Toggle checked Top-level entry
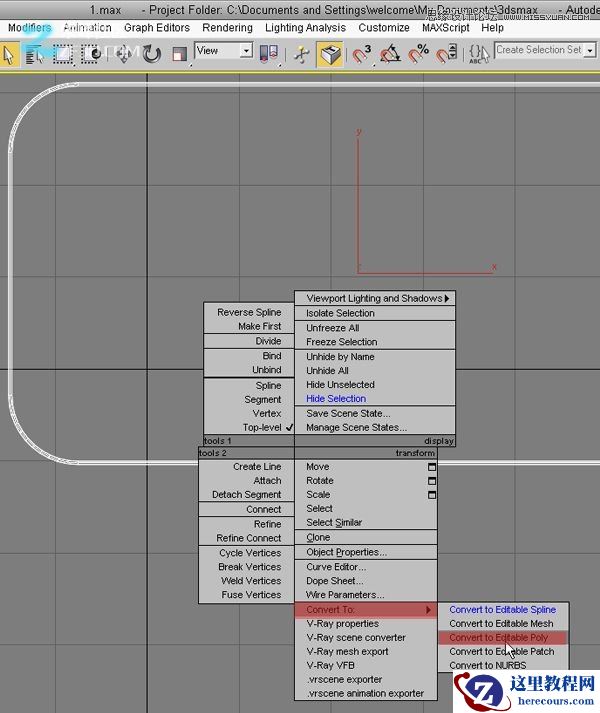The width and height of the screenshot is (600, 713). point(249,428)
